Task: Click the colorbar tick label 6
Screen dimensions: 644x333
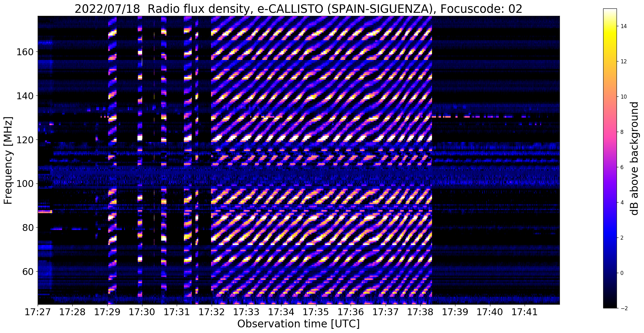Action: coord(622,167)
